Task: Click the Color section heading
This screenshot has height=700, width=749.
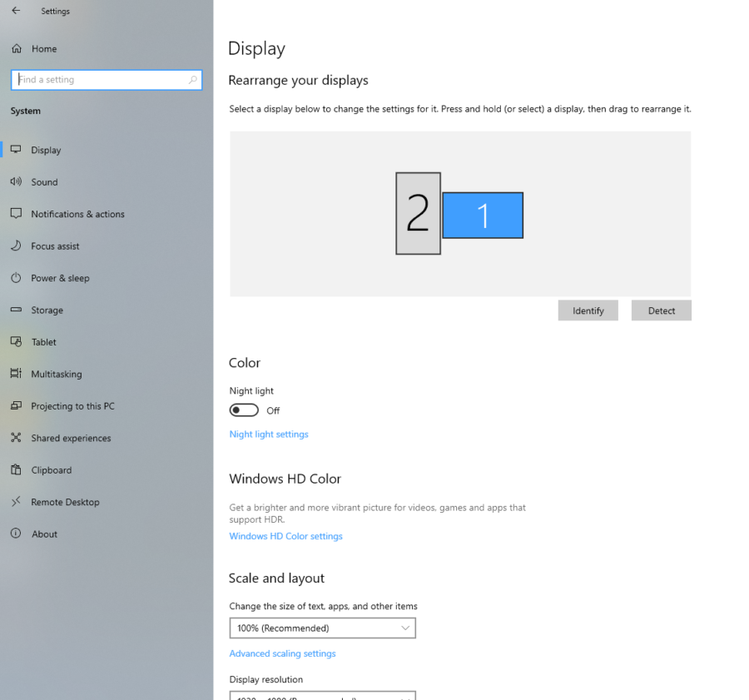Action: point(245,363)
